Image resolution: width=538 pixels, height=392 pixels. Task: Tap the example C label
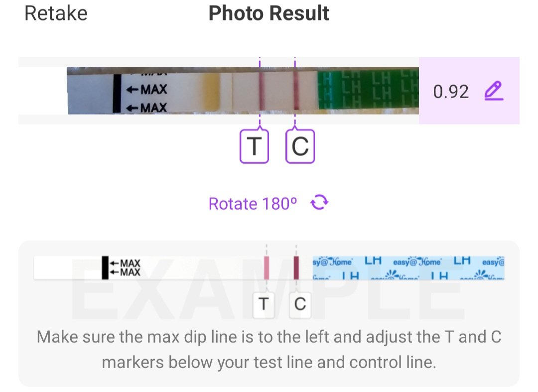click(300, 304)
